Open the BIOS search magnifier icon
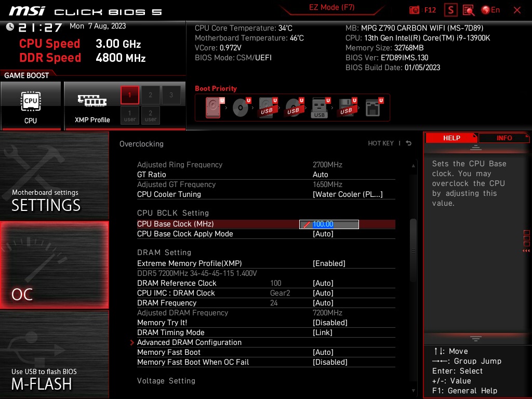532x399 pixels. (x=469, y=10)
